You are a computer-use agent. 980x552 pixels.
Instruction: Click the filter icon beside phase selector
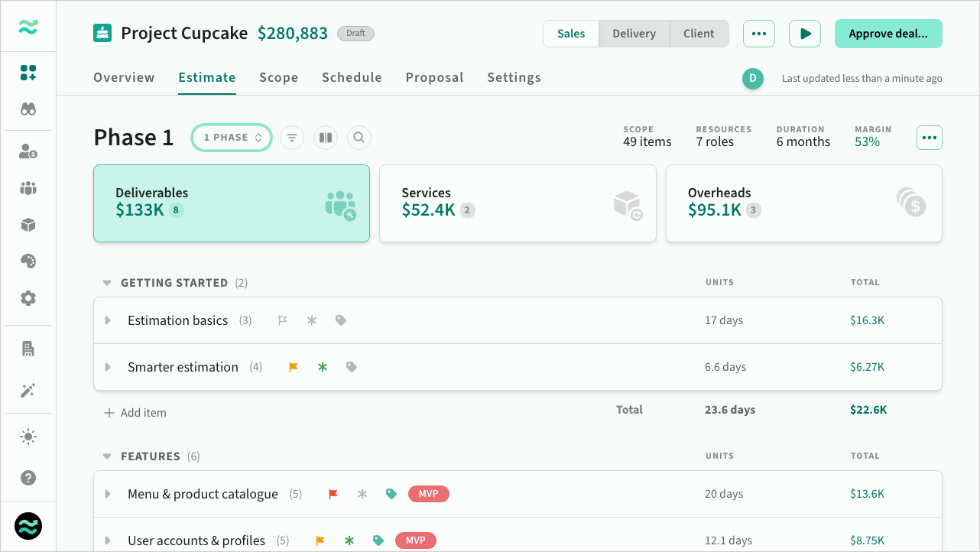click(x=291, y=138)
